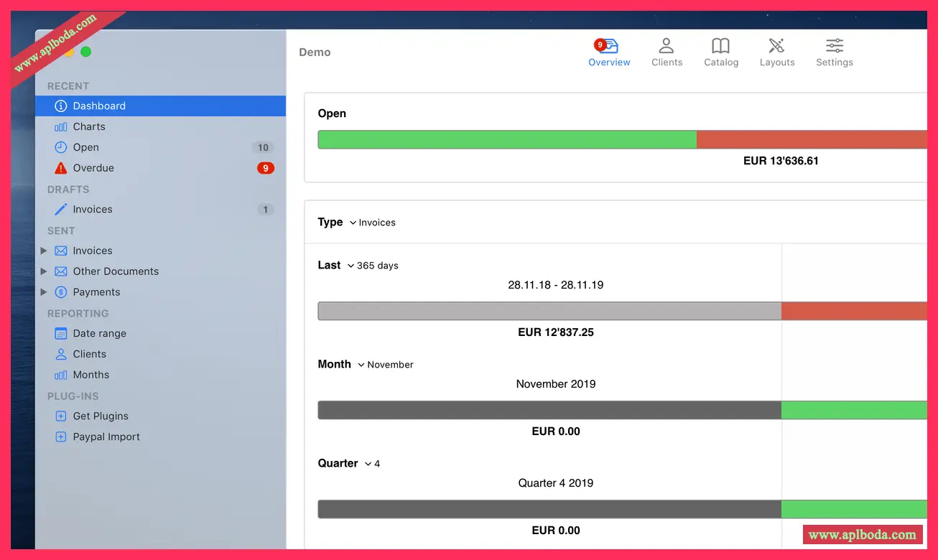Open the Type Invoices dropdown

[373, 223]
